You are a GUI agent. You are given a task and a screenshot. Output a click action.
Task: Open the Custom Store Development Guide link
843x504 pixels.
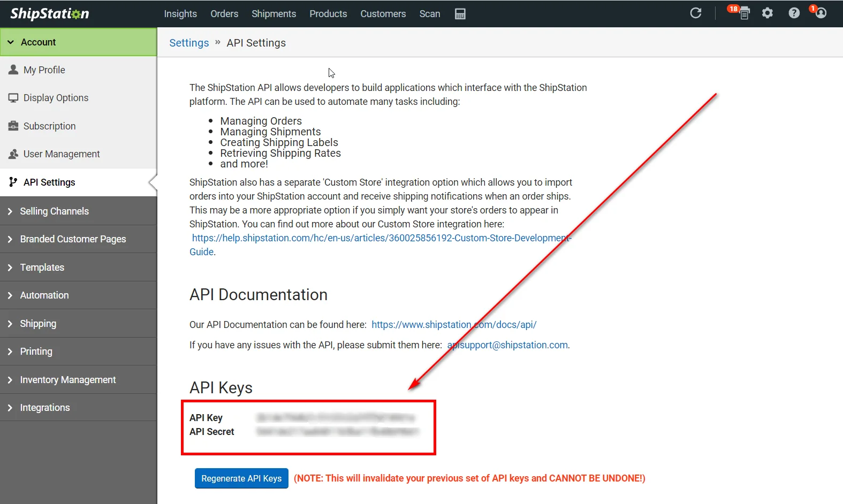(x=381, y=245)
